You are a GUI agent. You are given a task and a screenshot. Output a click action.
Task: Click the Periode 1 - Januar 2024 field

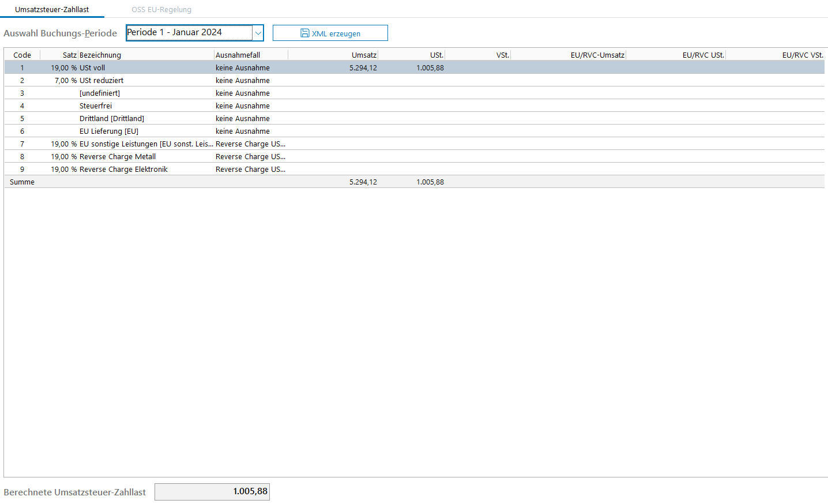click(x=189, y=33)
